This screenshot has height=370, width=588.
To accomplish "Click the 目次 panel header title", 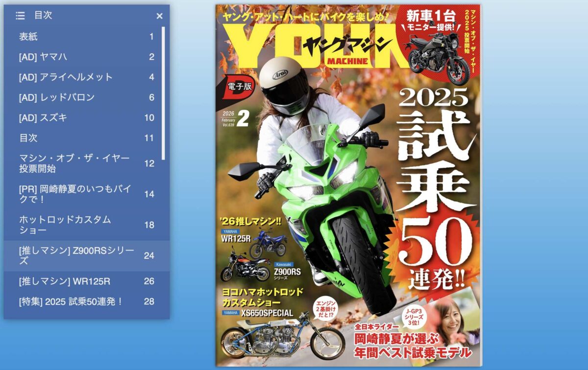I will pyautogui.click(x=43, y=16).
